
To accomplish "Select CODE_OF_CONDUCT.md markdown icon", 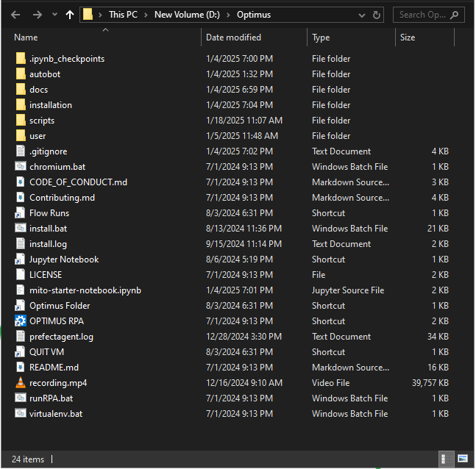I will coord(21,182).
